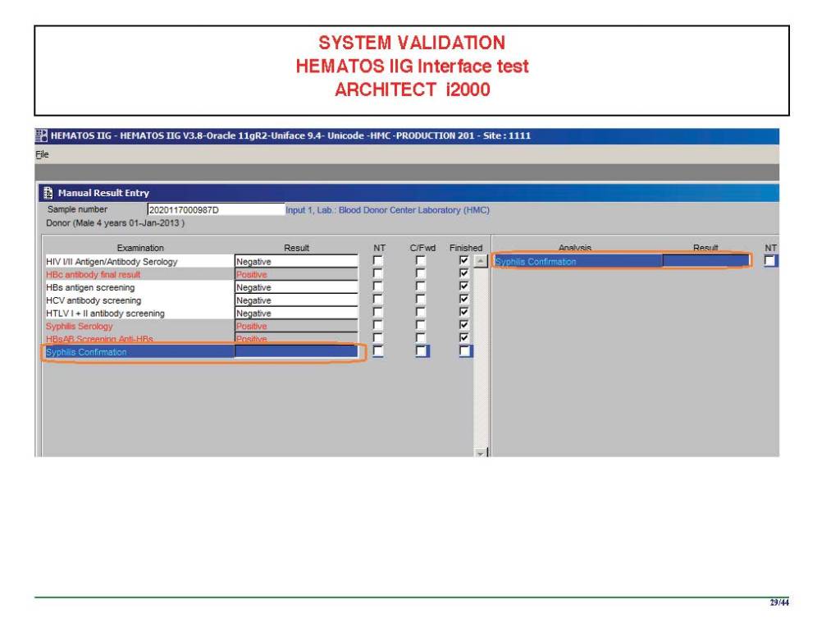
Task: Open the File menu
Action: pos(42,154)
